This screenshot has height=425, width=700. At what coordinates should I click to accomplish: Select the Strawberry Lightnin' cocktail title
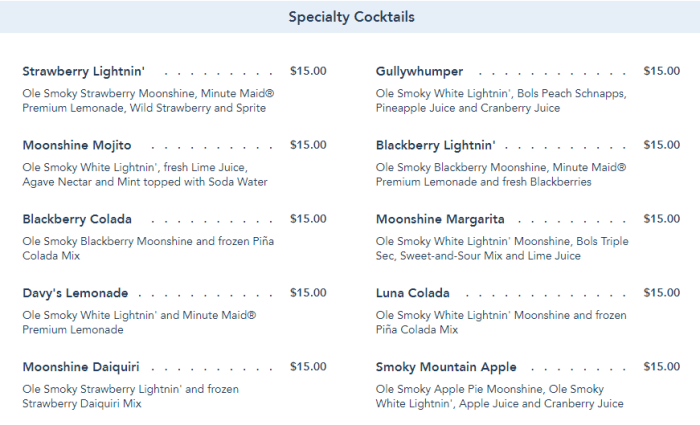point(84,72)
